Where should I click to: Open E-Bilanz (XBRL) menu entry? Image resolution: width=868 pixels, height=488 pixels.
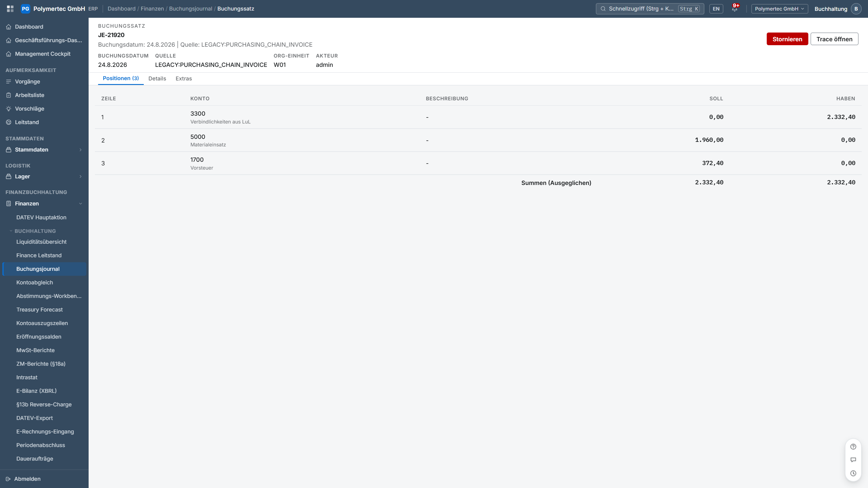click(44, 391)
